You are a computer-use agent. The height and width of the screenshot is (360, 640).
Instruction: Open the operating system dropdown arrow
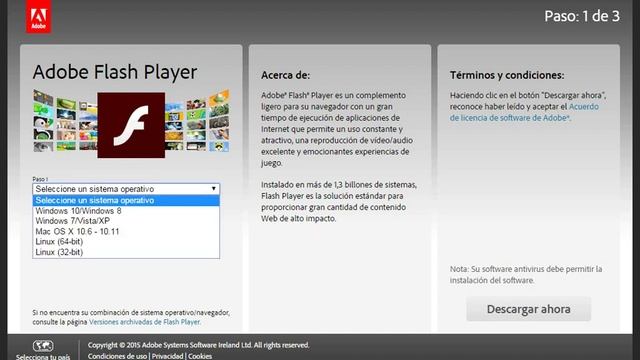point(213,189)
